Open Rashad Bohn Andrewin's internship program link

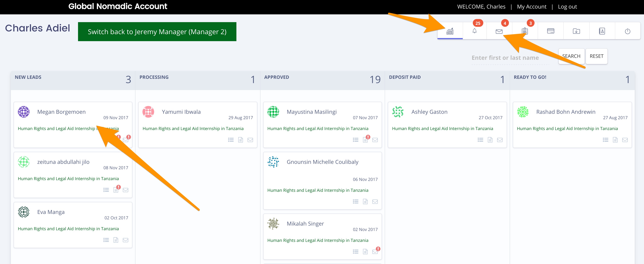click(567, 129)
